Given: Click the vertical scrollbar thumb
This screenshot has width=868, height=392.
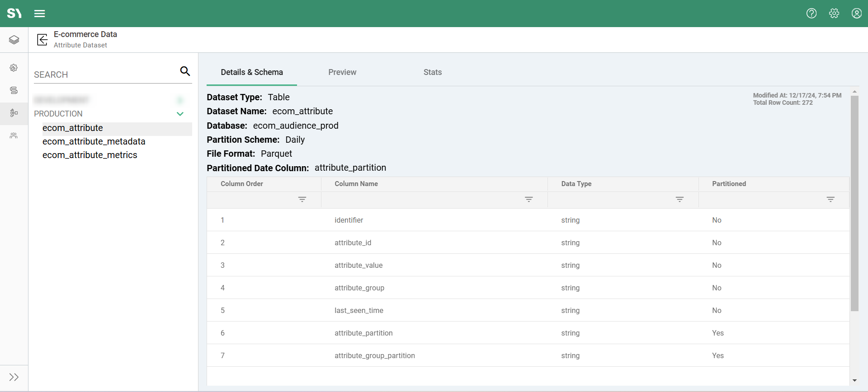Looking at the screenshot, I should [854, 203].
